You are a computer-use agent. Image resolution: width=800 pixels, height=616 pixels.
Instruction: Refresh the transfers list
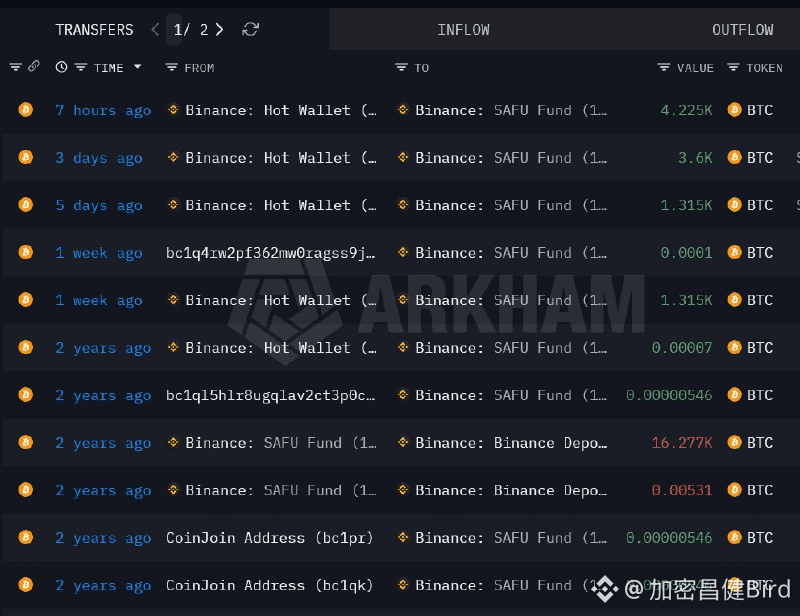tap(250, 29)
